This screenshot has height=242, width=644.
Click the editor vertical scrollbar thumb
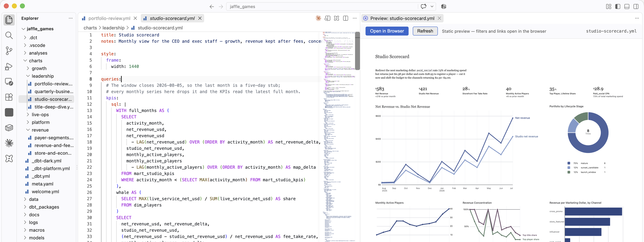pyautogui.click(x=357, y=51)
